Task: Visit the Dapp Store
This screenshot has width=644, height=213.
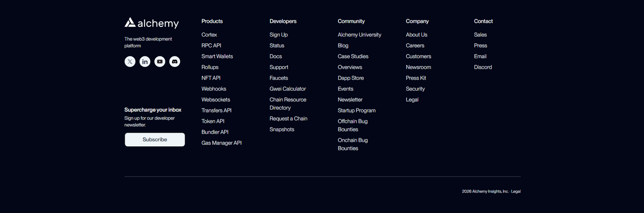Action: tap(351, 78)
